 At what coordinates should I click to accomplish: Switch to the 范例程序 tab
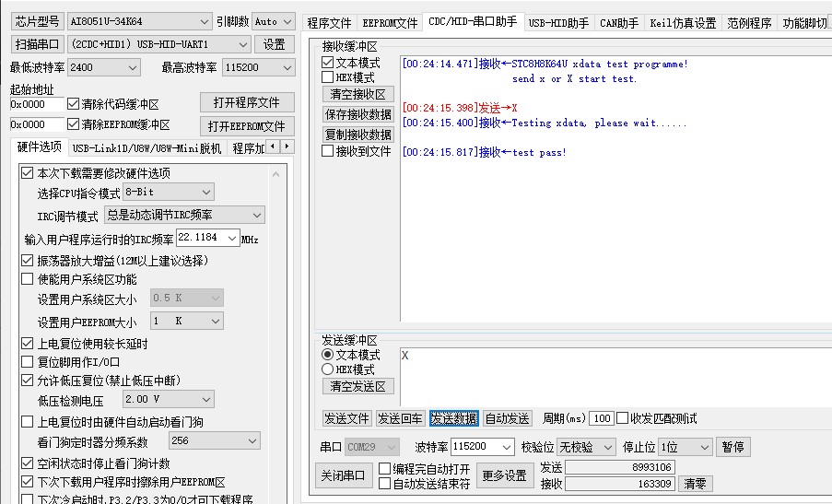pos(749,23)
